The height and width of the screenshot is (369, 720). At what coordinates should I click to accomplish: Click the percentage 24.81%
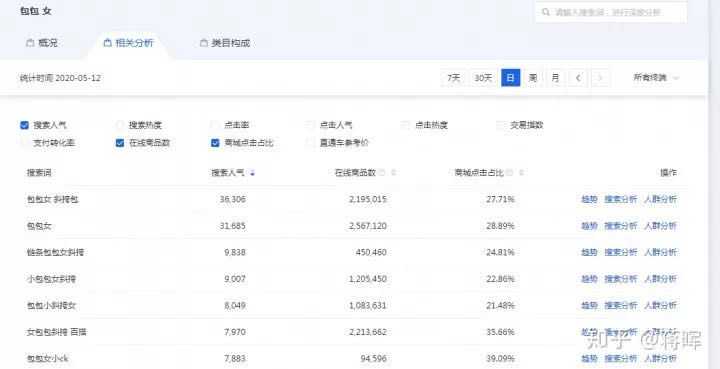pos(501,252)
